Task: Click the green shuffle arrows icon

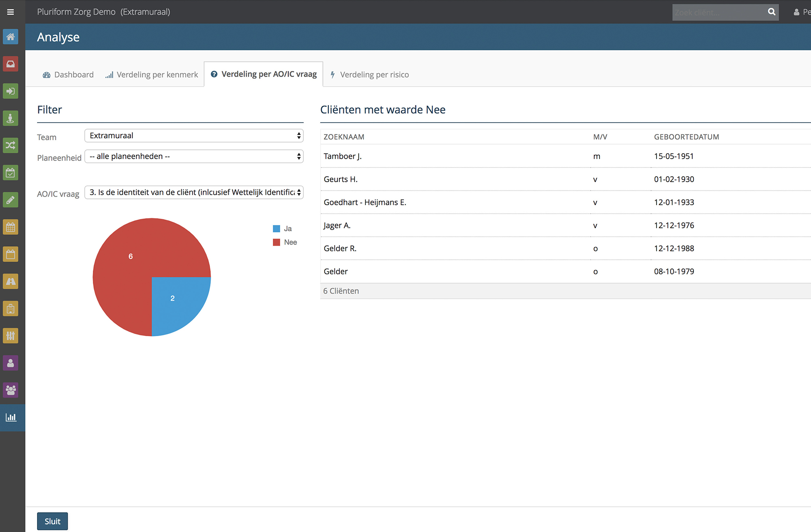Action: tap(11, 146)
